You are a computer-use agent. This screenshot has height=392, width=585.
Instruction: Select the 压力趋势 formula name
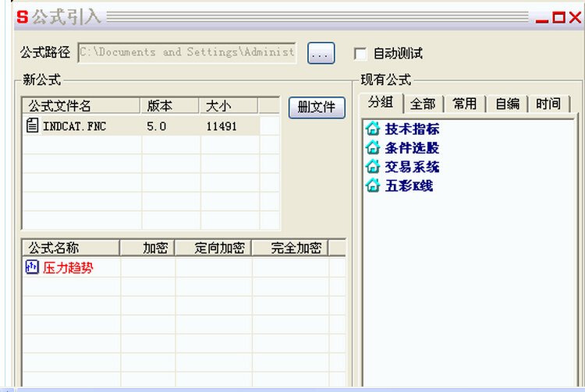68,267
